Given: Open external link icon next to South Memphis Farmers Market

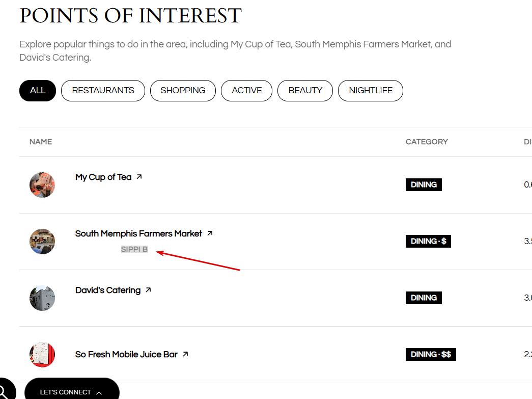Looking at the screenshot, I should [x=210, y=233].
